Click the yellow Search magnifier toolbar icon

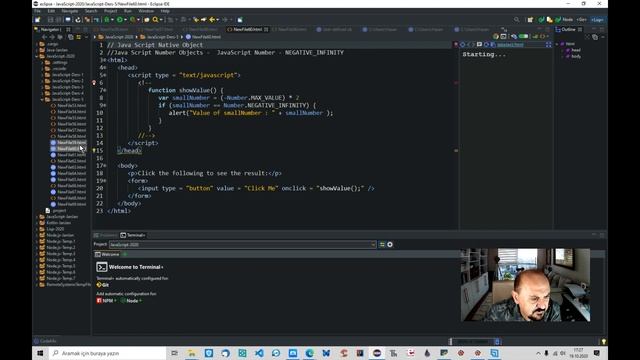(155, 20)
